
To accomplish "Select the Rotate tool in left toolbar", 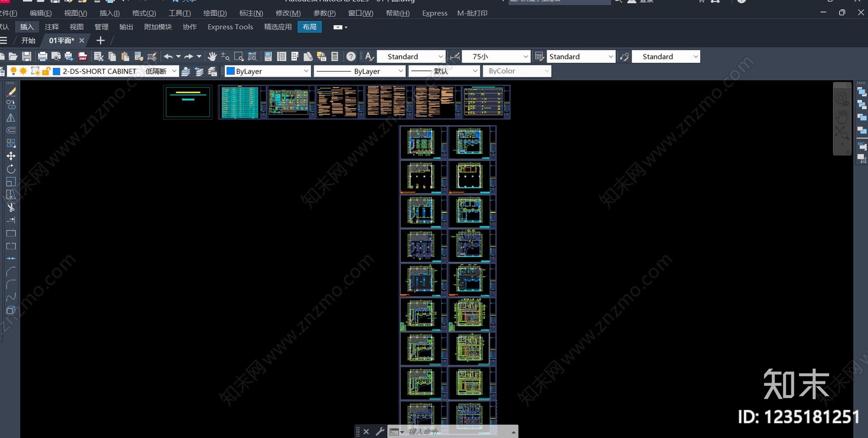I will point(11,169).
